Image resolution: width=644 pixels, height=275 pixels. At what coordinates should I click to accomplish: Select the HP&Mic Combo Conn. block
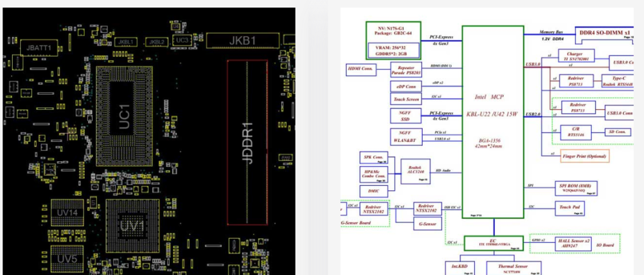pyautogui.click(x=374, y=174)
